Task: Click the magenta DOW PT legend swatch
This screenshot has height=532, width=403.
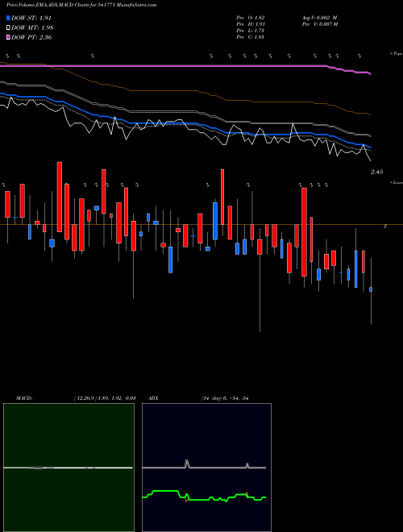Action: (8, 37)
